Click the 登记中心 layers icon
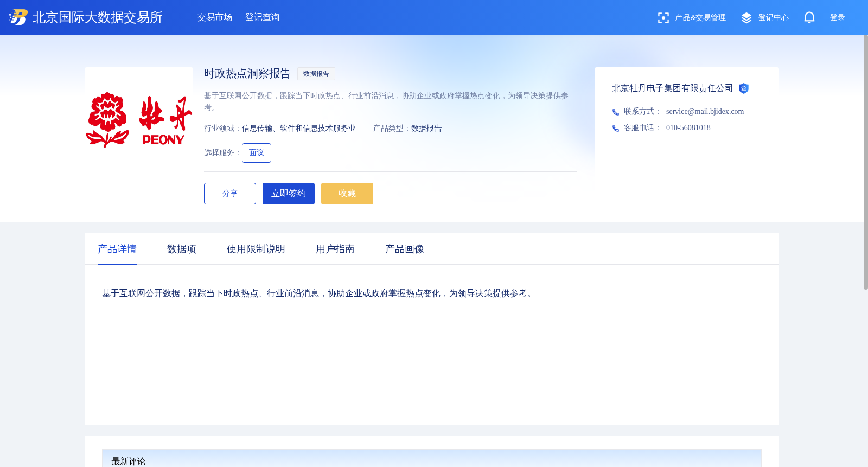 point(746,18)
